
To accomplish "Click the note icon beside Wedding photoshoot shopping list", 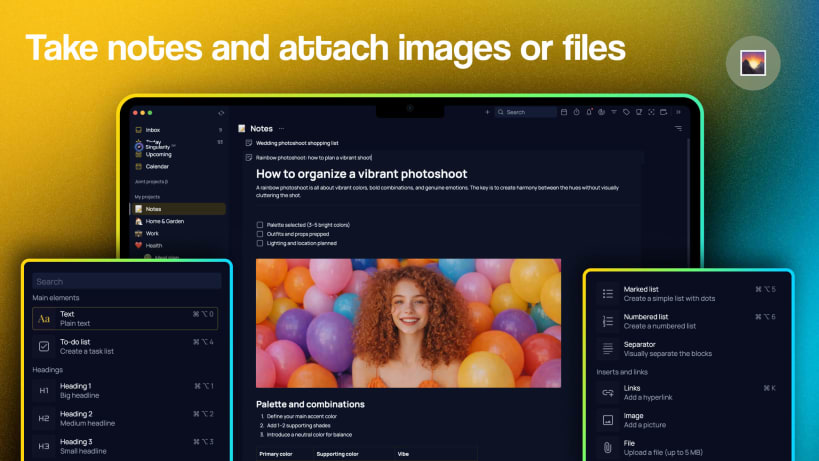I will click(x=249, y=143).
